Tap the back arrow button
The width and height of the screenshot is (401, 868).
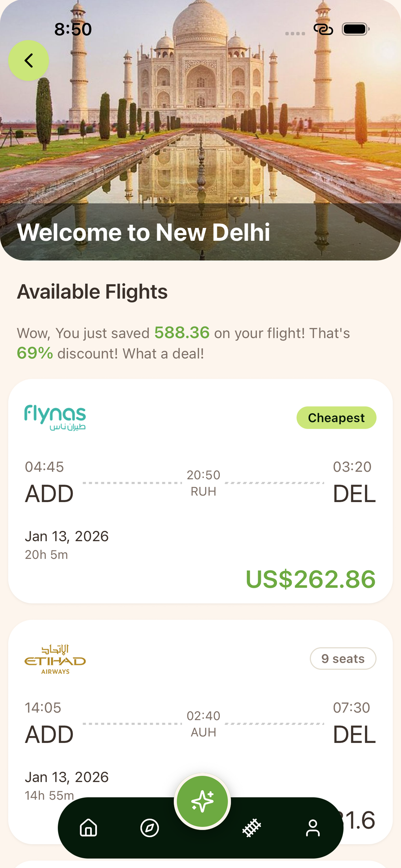coord(29,61)
